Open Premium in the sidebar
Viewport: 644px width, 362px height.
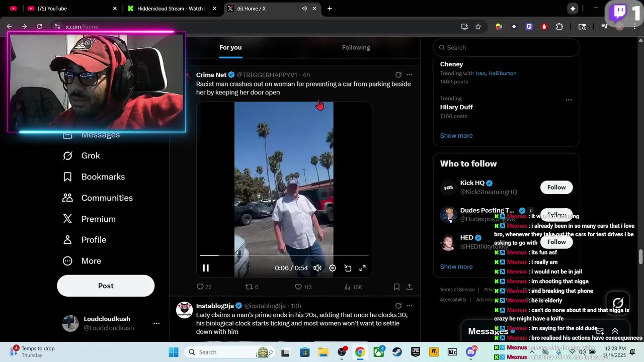click(x=89, y=219)
